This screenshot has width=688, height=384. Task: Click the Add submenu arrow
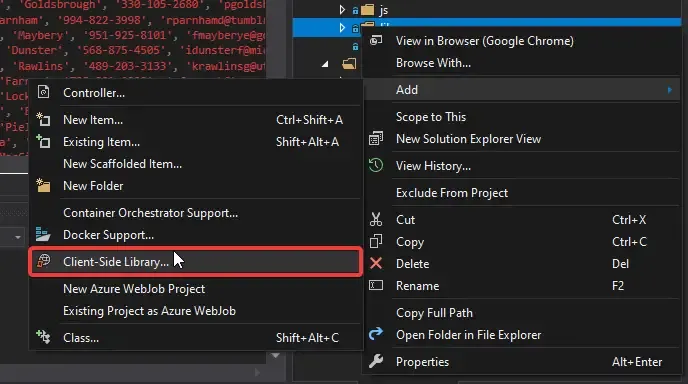tap(670, 90)
